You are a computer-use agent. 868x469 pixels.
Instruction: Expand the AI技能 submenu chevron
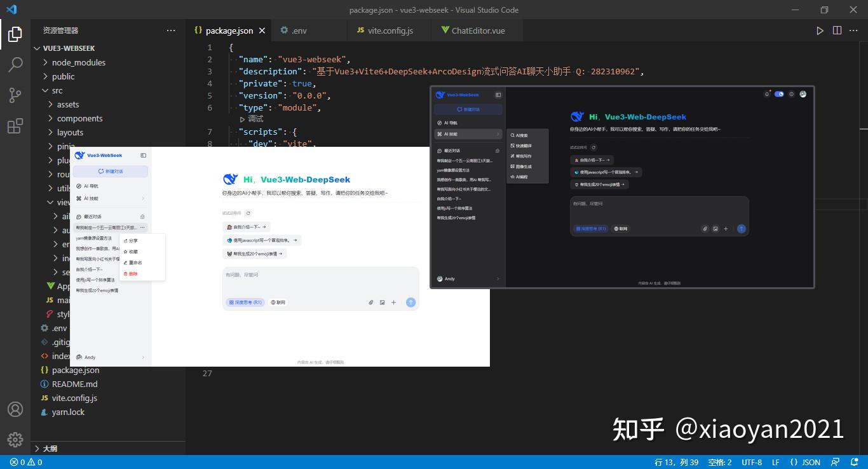144,198
